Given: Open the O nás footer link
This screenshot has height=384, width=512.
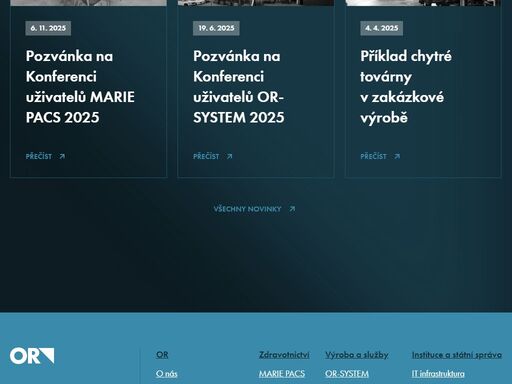Looking at the screenshot, I should point(166,374).
